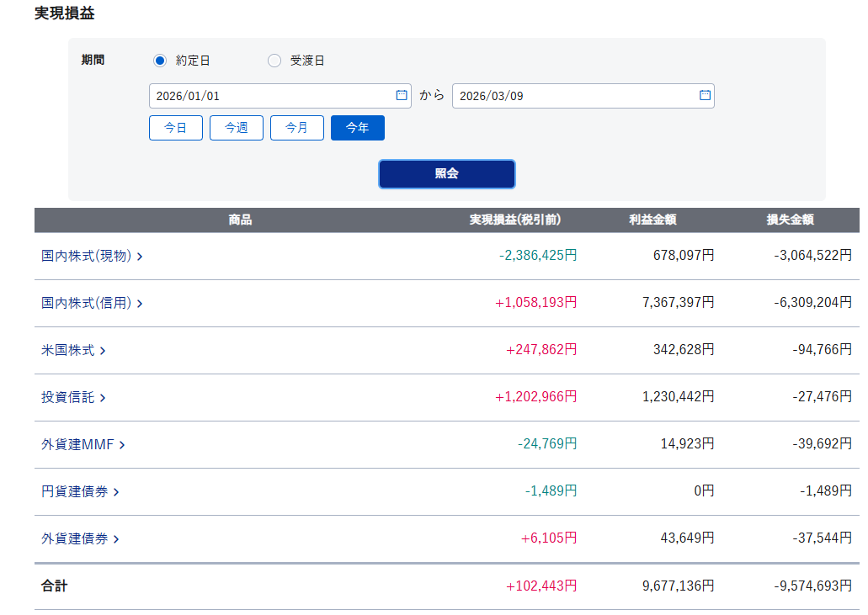Expand chevron next to 投資信託
Viewport: 868px width, 615px height.
click(x=103, y=398)
